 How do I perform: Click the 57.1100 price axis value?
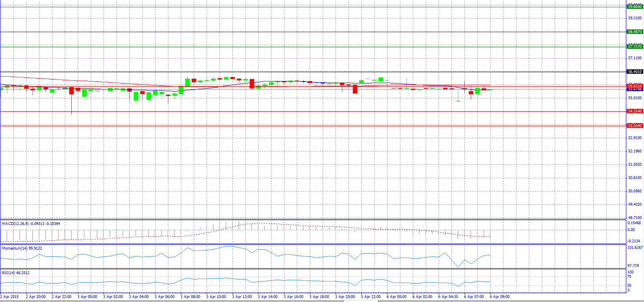point(635,58)
